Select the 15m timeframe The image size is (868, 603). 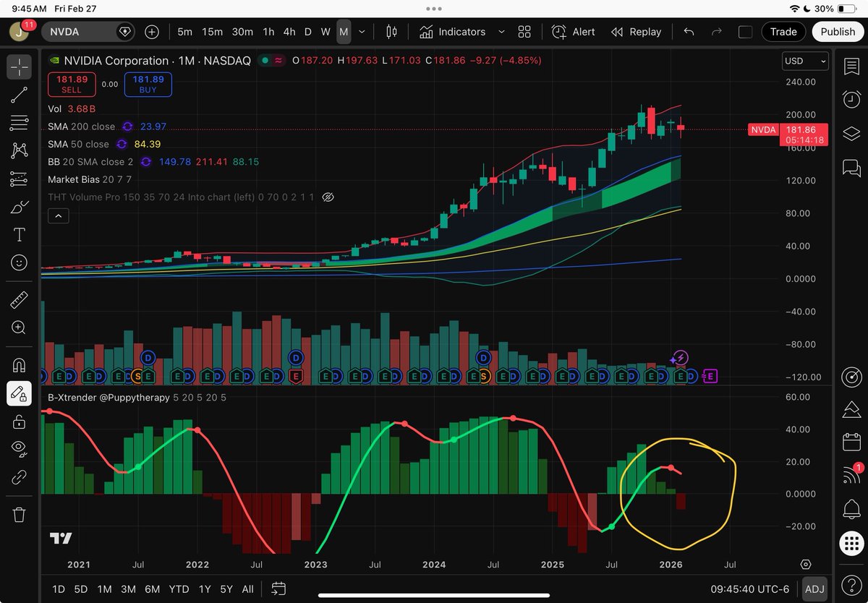(x=212, y=32)
